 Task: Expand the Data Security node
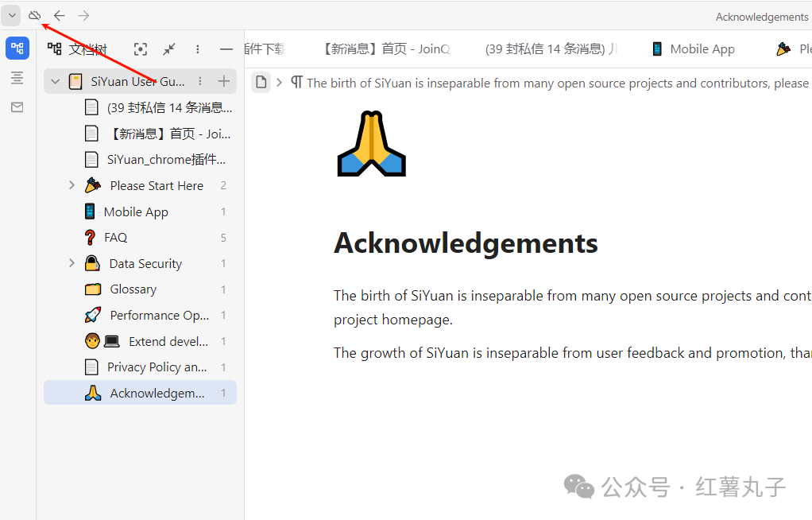tap(72, 263)
